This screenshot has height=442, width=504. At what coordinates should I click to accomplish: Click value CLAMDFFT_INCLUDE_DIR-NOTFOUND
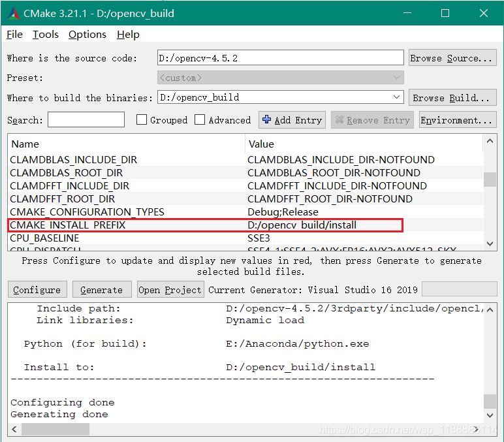click(x=337, y=186)
